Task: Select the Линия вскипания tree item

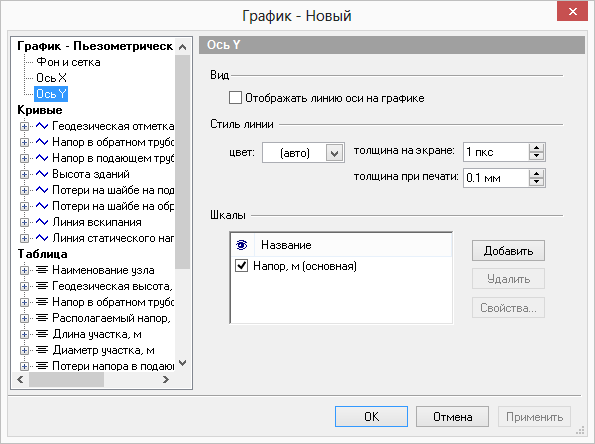Action: 97,222
